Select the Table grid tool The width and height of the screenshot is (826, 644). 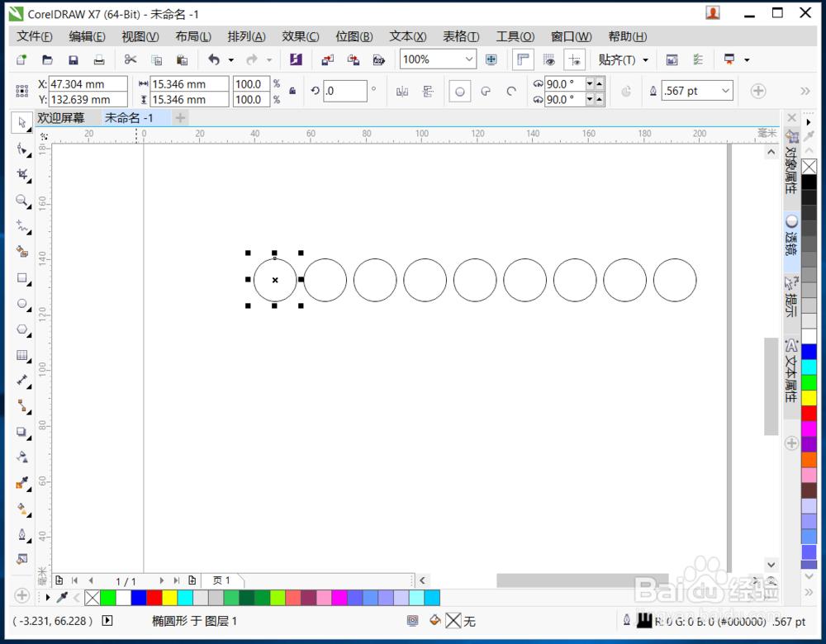coord(21,355)
